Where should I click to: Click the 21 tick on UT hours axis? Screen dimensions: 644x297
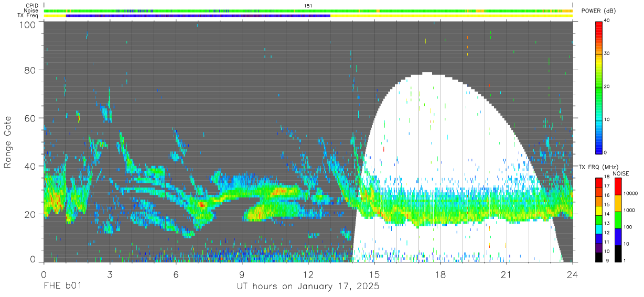pos(507,274)
